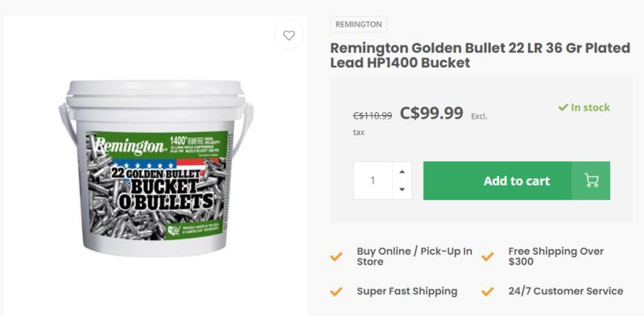
Task: Click checkmark beside Buy Online / Pick-Up In Store
Action: point(336,256)
